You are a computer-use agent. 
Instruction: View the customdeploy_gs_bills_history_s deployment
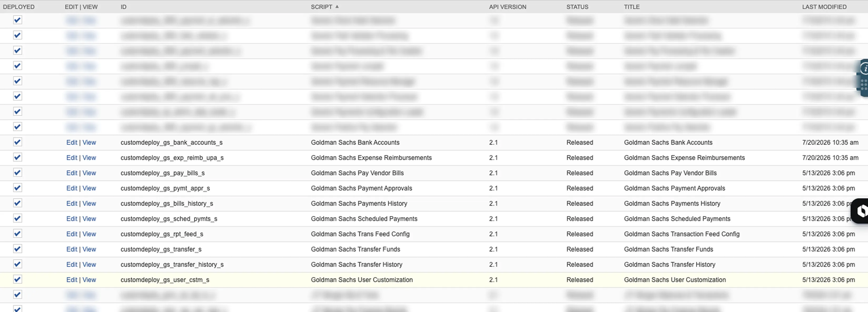[x=89, y=203]
